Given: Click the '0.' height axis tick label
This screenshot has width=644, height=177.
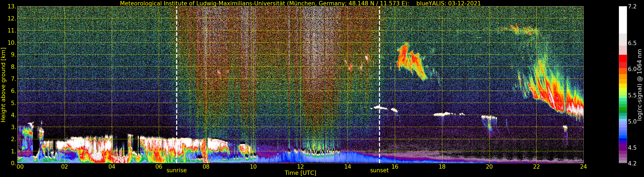Looking at the screenshot, I should click(x=14, y=163).
